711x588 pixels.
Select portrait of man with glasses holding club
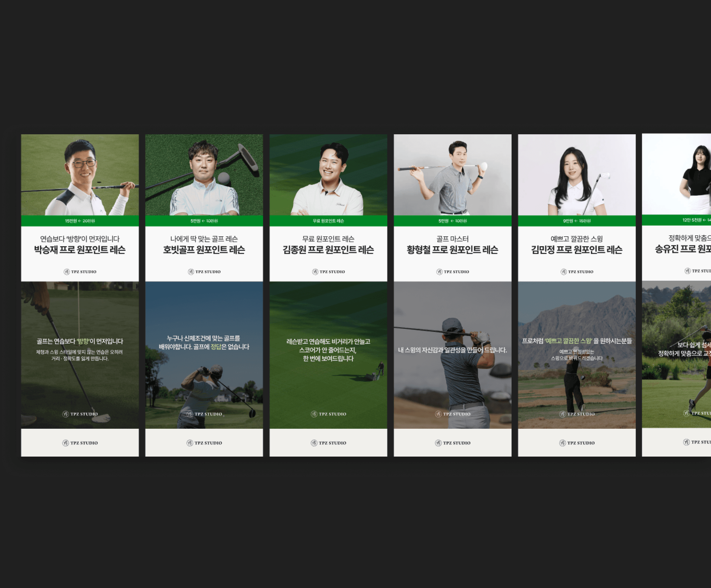pyautogui.click(x=80, y=175)
